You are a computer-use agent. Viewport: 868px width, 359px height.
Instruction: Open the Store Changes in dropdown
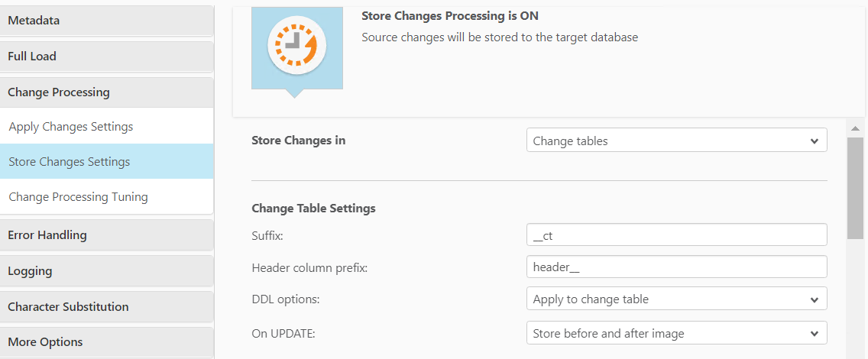pyautogui.click(x=676, y=141)
